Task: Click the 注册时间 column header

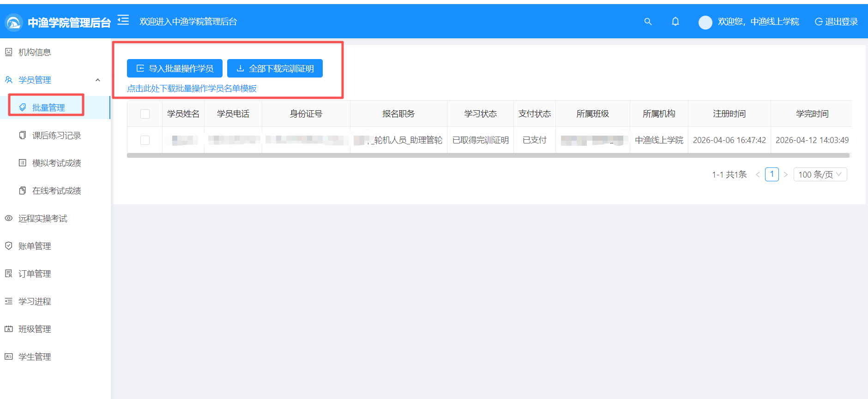Action: (x=729, y=114)
